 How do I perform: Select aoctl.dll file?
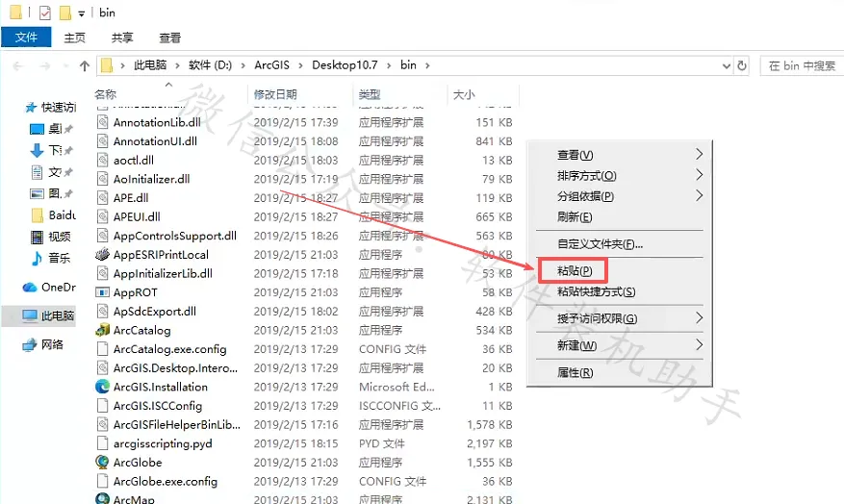(134, 160)
